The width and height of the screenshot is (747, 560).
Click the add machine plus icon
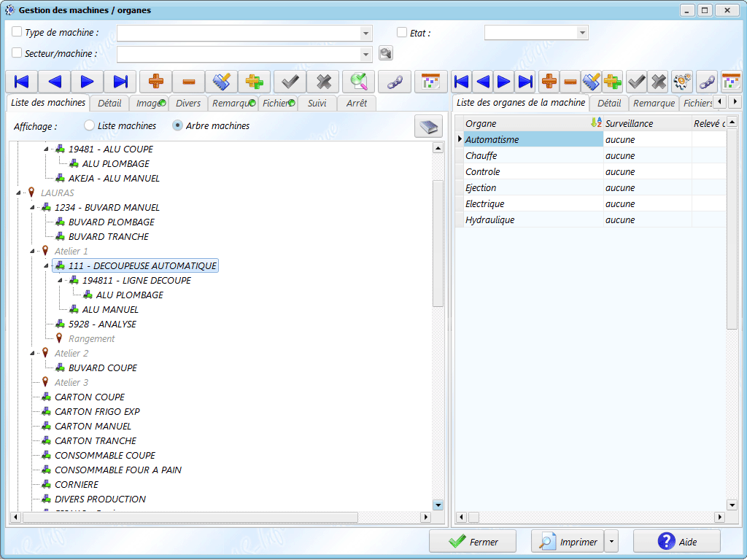(155, 82)
